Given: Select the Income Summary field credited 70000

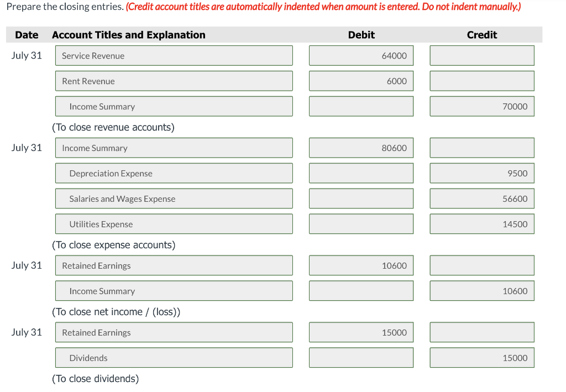Looking at the screenshot, I should click(x=174, y=106).
